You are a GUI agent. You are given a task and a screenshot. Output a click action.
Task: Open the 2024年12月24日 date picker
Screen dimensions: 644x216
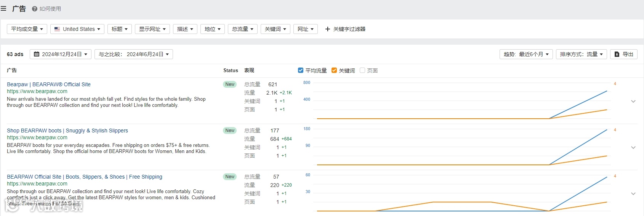pos(61,54)
